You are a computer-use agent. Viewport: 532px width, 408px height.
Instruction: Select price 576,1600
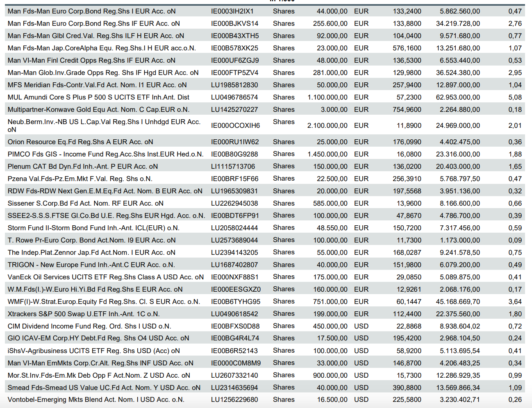click(x=407, y=48)
